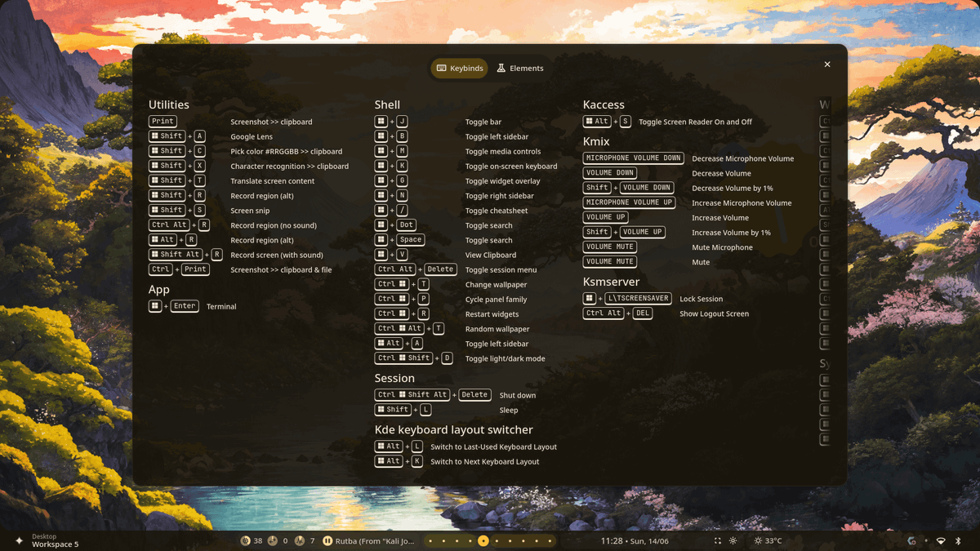The height and width of the screenshot is (551, 980).
Task: Click the memory usage icon showing 38
Action: [x=246, y=540]
